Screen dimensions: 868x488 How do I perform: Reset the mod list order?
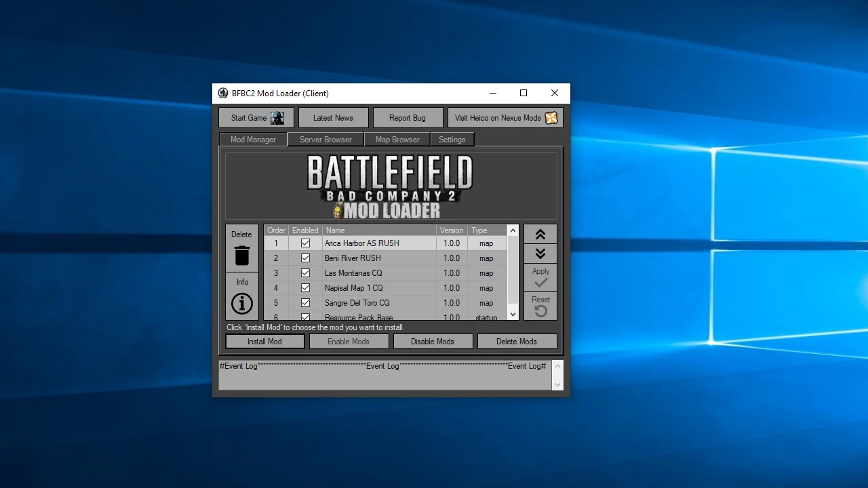[x=540, y=306]
